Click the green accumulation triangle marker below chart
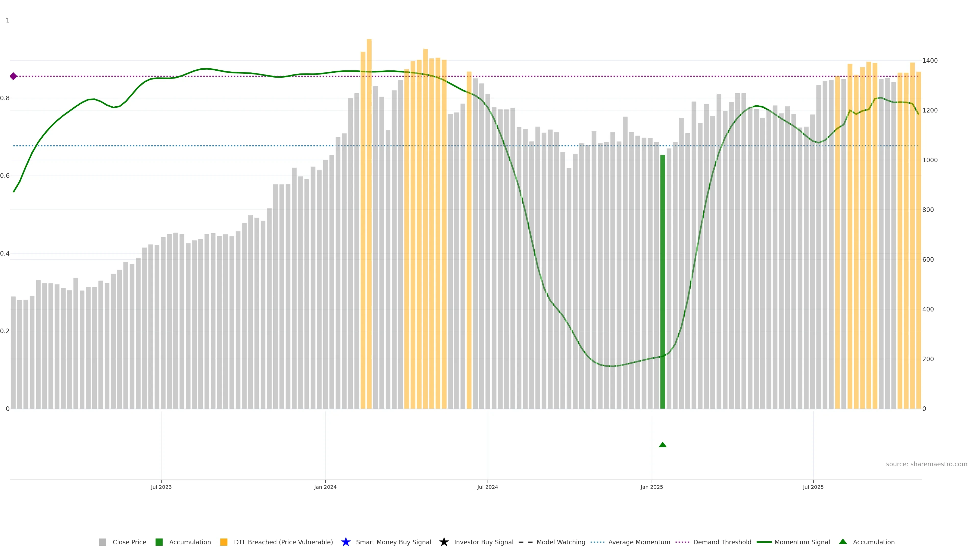The image size is (980, 551). (662, 445)
